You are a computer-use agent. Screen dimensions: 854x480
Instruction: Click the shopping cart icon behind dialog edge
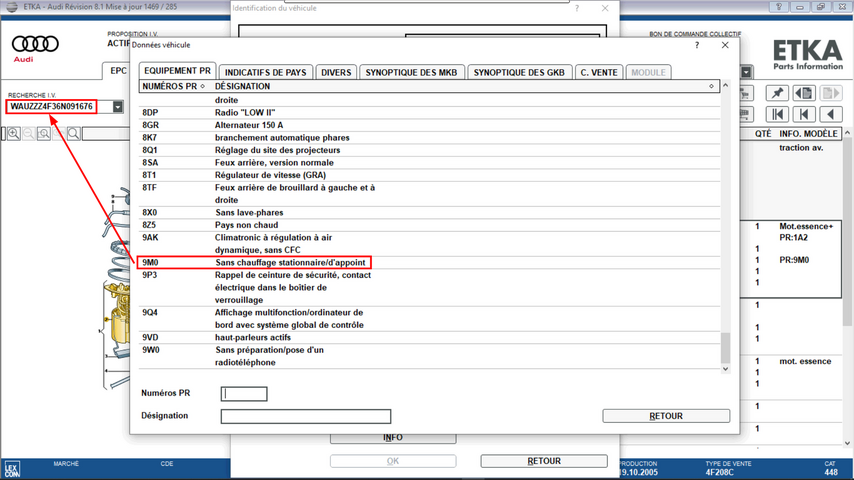pos(746,93)
